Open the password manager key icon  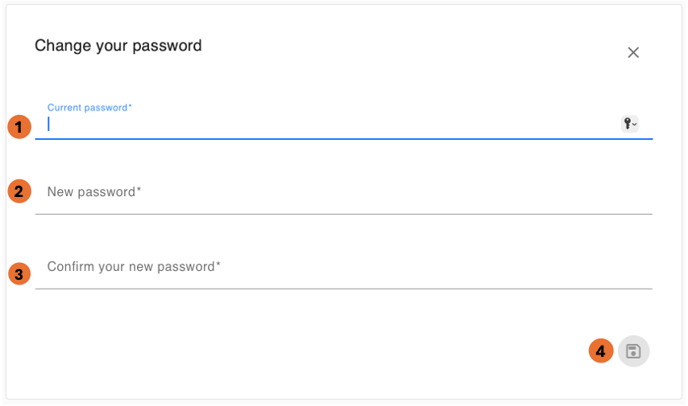[628, 124]
